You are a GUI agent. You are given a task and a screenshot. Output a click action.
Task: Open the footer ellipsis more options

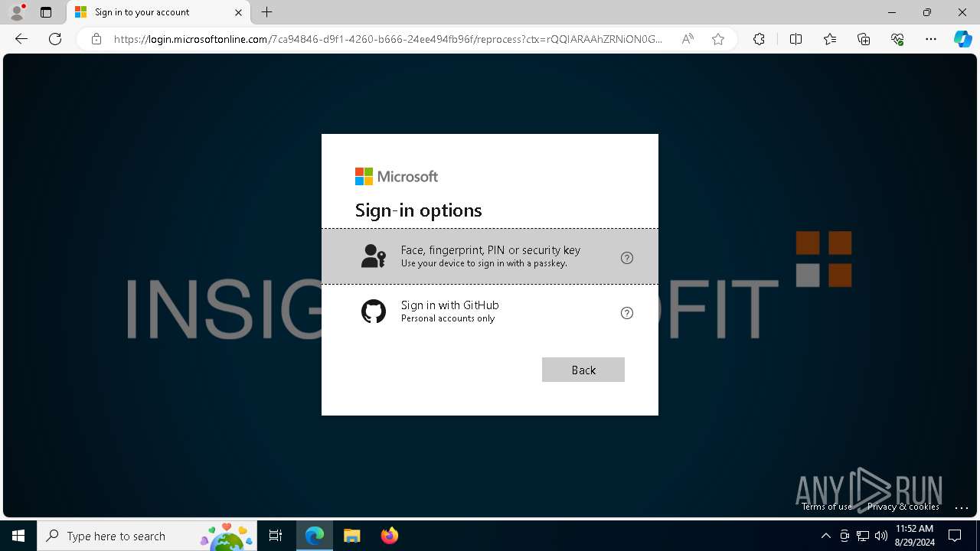(962, 507)
